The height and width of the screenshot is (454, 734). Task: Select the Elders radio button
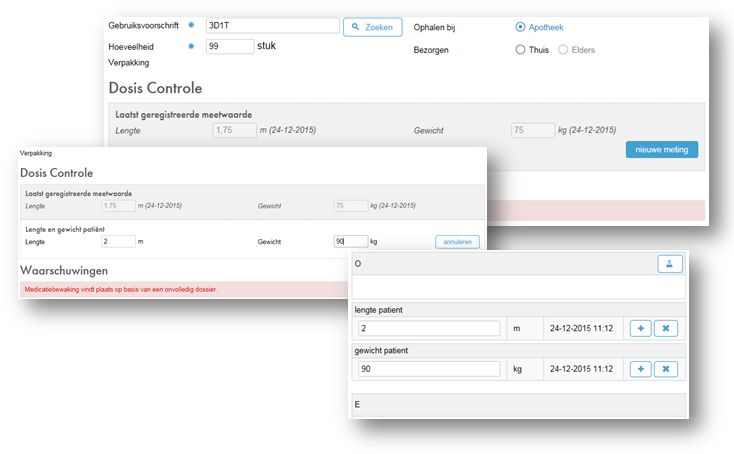(563, 49)
